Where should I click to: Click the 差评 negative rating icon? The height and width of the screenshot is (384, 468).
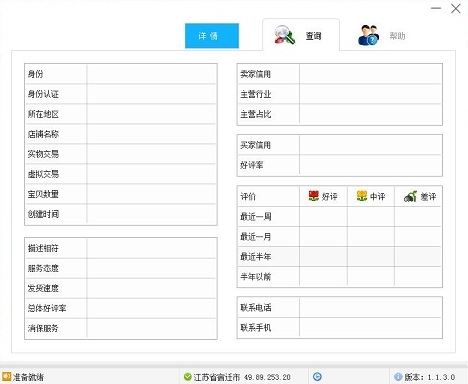click(410, 196)
